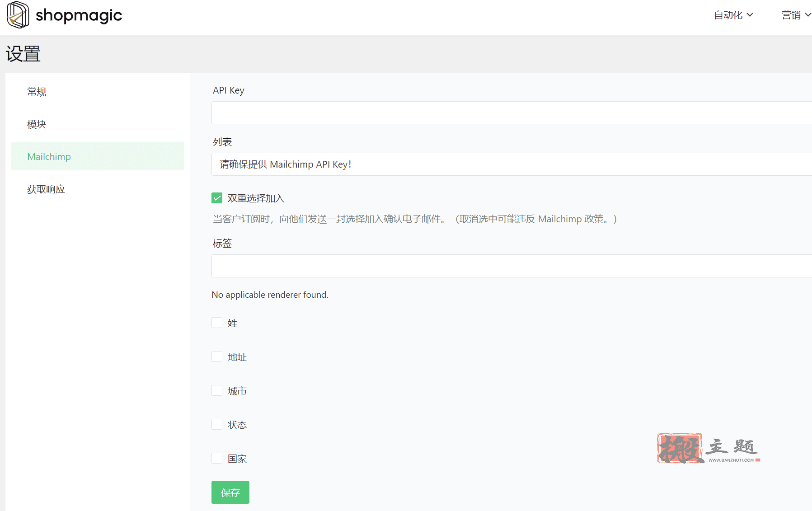Viewport: 812px width, 511px height.
Task: Open the 列表 list dropdown
Action: [512, 164]
